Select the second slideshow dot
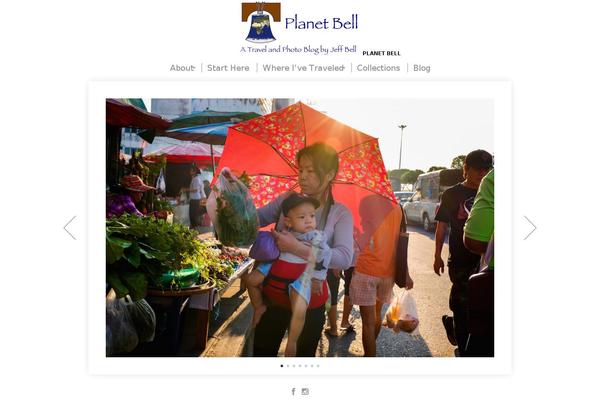 (288, 366)
